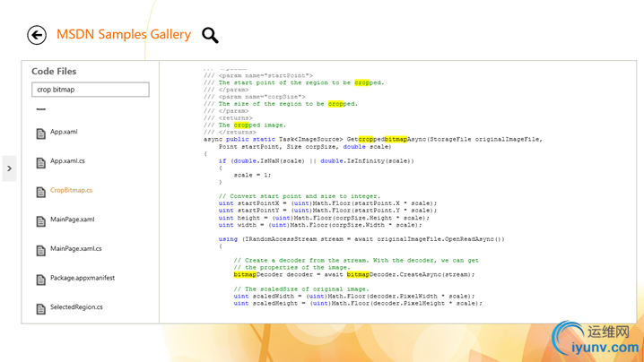Click the GetCroppedBitmapAsync method name
644x362 pixels.
[387, 140]
